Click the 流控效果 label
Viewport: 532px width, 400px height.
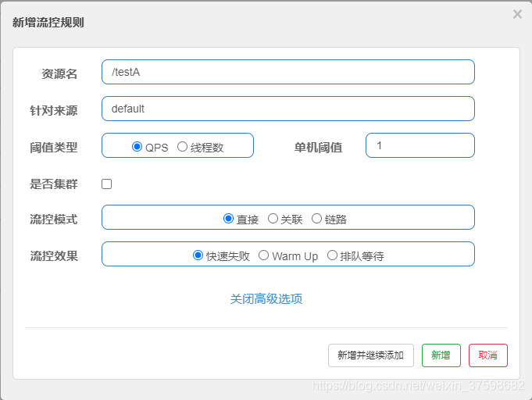(54, 256)
